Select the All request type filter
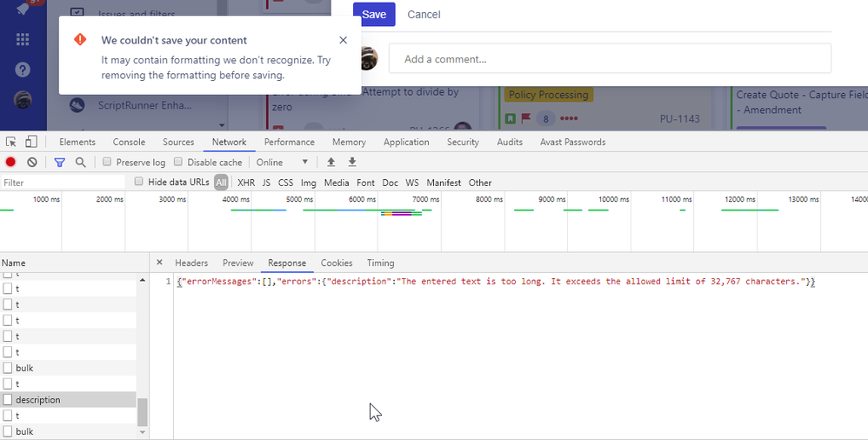 (x=221, y=183)
